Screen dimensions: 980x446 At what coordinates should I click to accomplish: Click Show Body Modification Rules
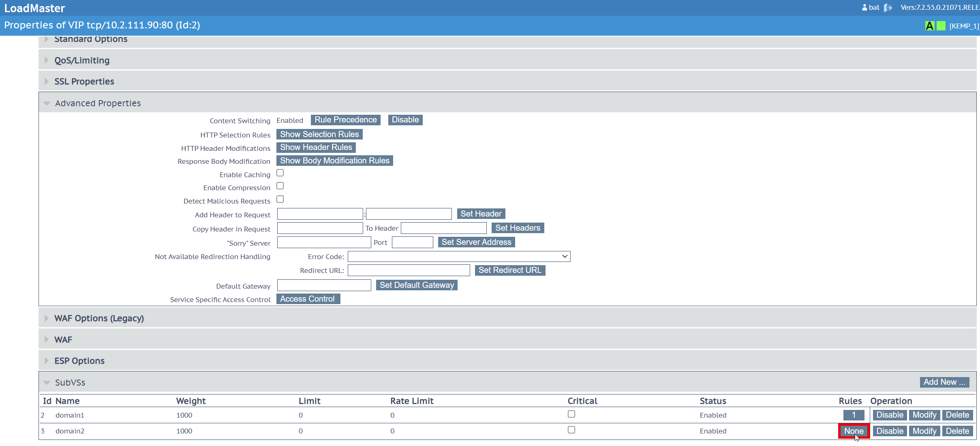335,161
